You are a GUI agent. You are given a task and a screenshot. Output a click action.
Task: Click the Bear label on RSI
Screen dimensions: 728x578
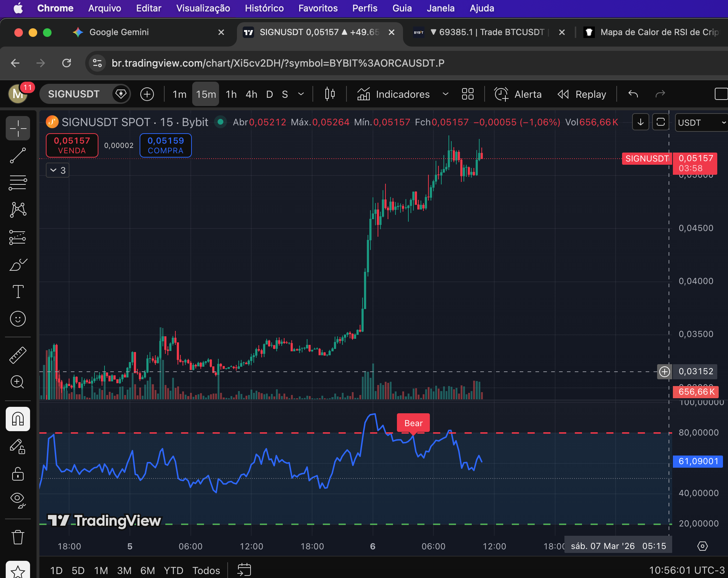pyautogui.click(x=413, y=423)
